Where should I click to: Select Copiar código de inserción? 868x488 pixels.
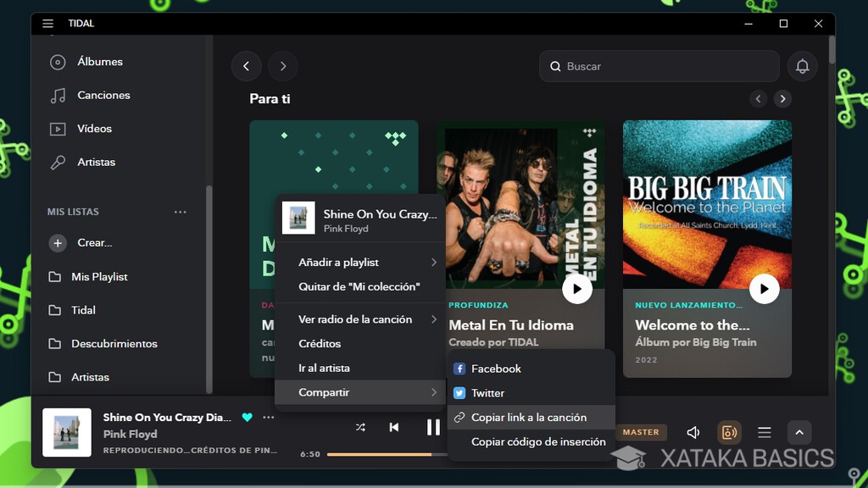click(x=531, y=441)
